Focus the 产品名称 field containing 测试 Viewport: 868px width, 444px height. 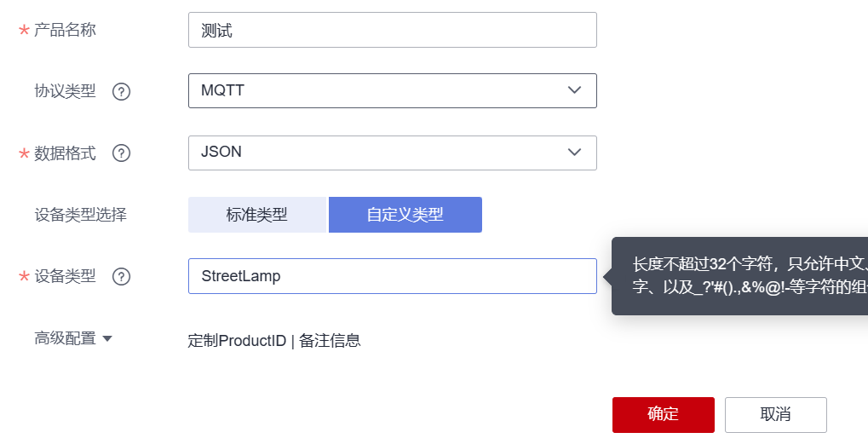pyautogui.click(x=392, y=31)
